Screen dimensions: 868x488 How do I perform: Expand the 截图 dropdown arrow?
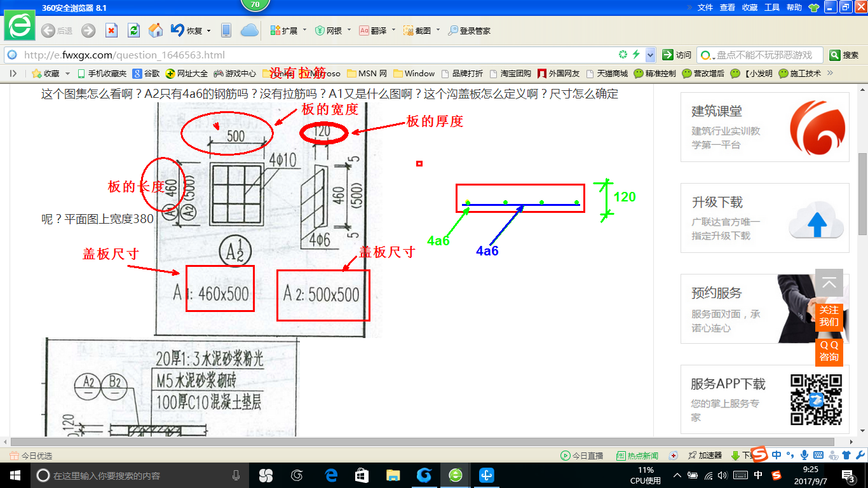click(438, 30)
